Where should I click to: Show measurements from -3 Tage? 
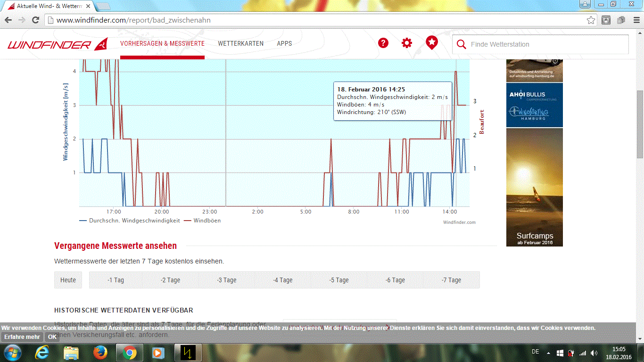pos(227,280)
